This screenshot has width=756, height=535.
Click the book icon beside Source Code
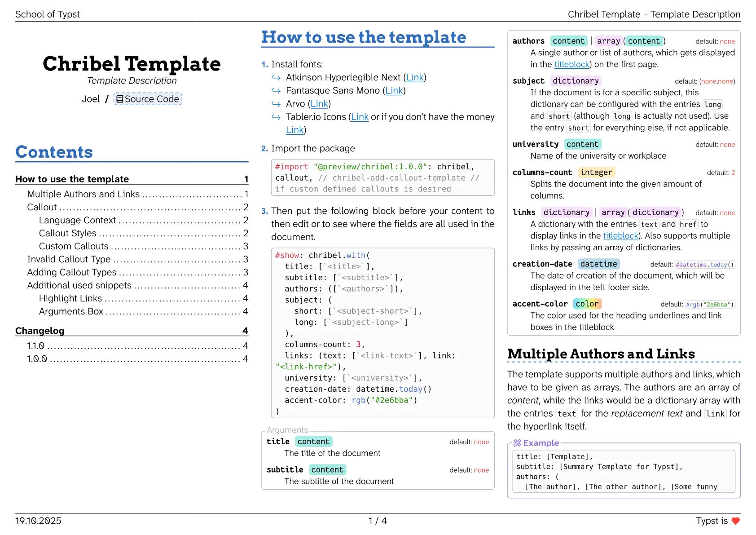coord(119,99)
